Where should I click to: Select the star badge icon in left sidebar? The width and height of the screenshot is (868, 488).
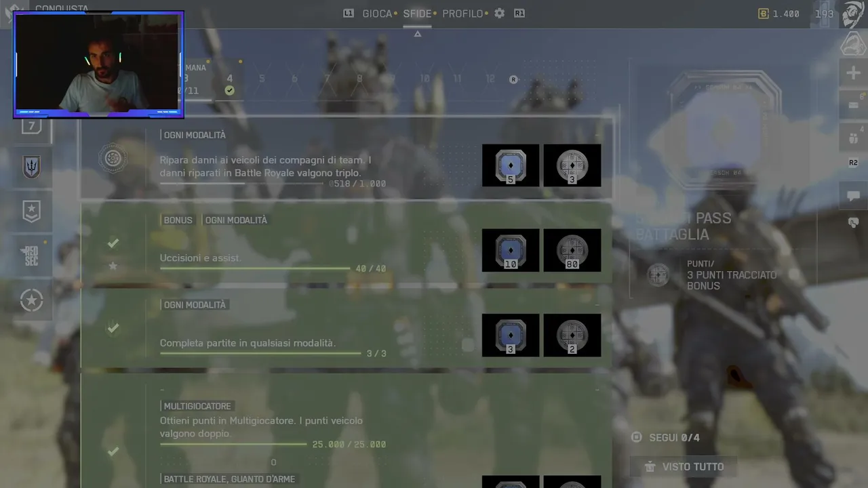[x=31, y=211]
